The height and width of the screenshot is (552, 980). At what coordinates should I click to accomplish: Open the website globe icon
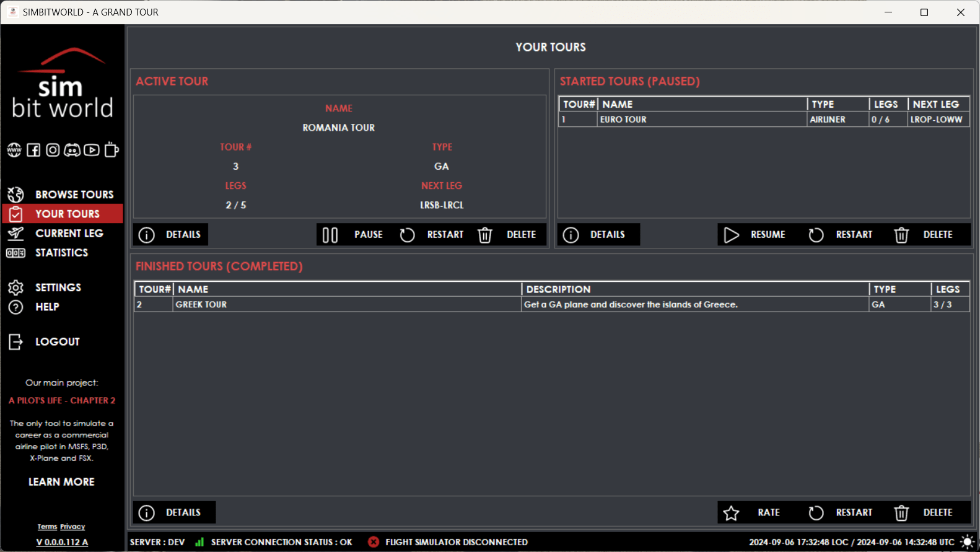point(14,150)
